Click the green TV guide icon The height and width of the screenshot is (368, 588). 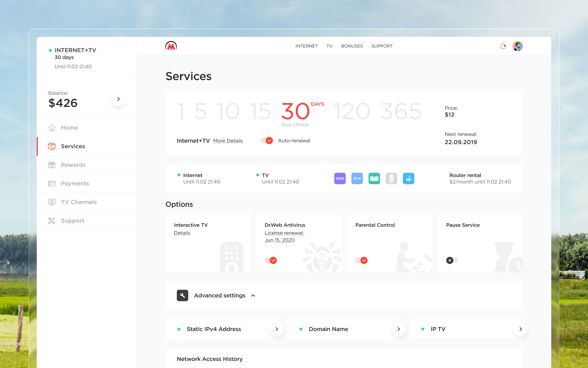coord(374,178)
